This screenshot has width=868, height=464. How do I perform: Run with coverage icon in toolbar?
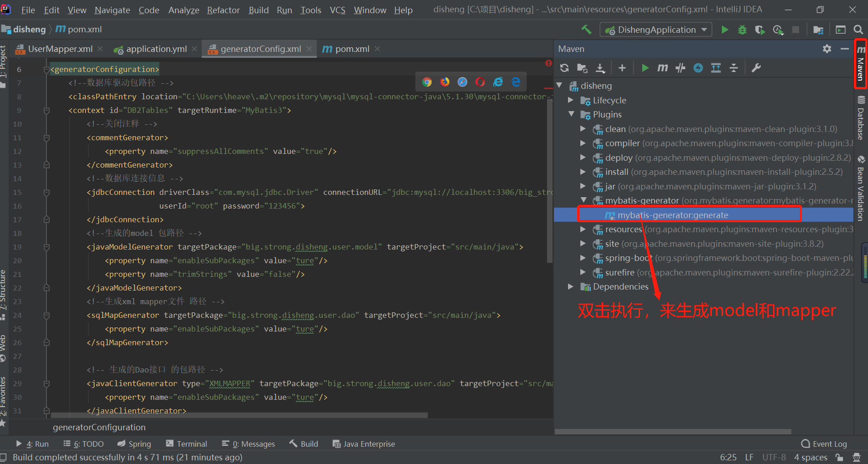pyautogui.click(x=760, y=30)
